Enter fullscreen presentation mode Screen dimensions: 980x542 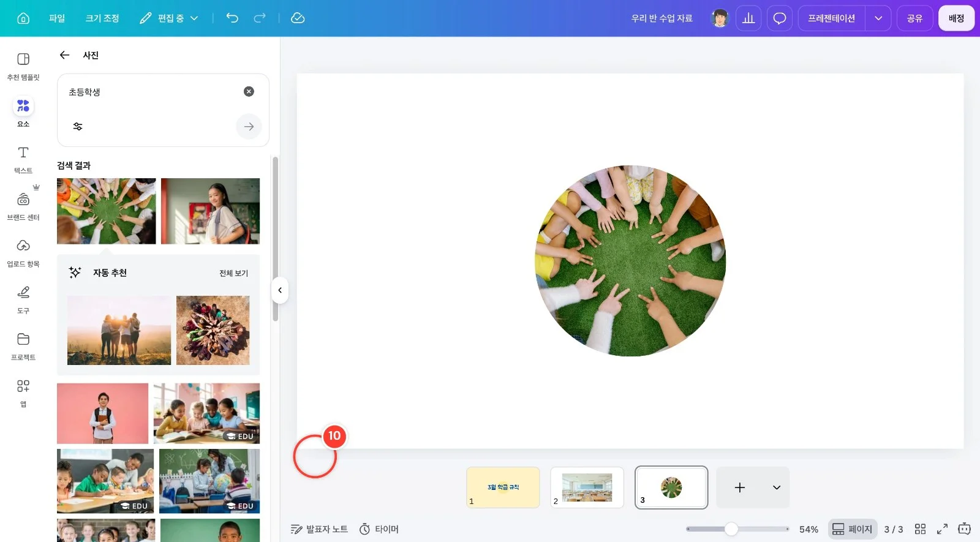(x=942, y=529)
